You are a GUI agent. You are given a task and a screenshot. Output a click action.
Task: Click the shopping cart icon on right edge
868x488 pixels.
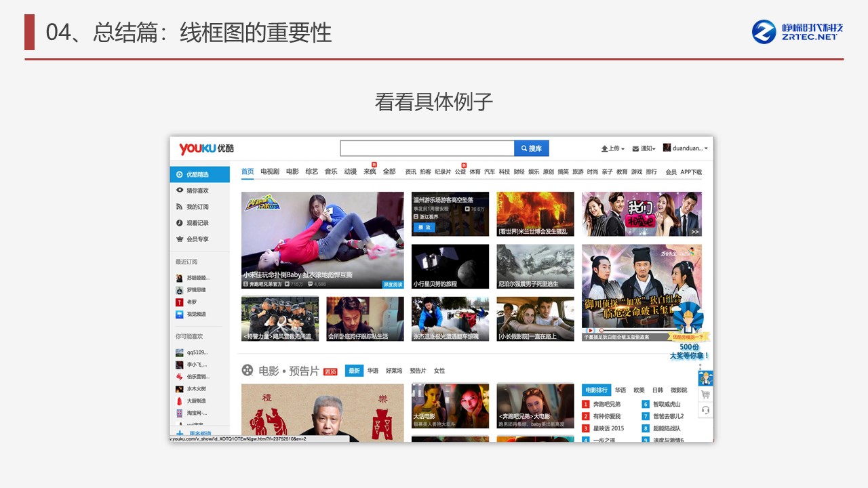(x=705, y=394)
